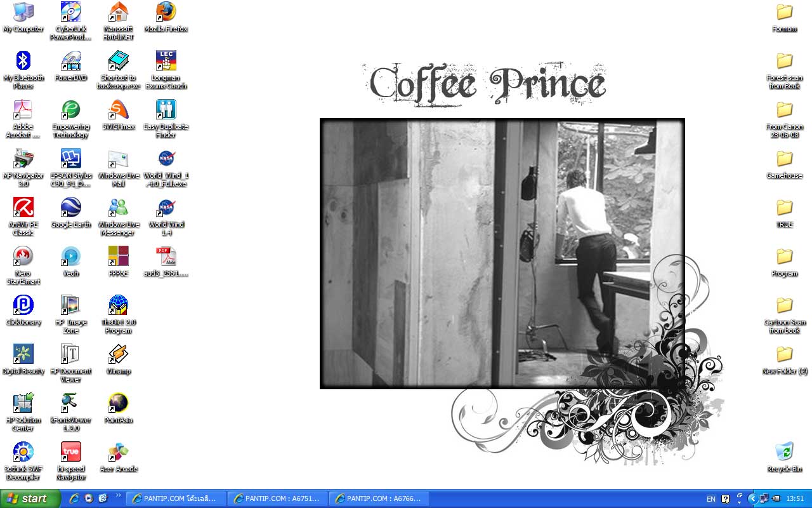
Task: Click the third Quick Launch icon
Action: 103,498
